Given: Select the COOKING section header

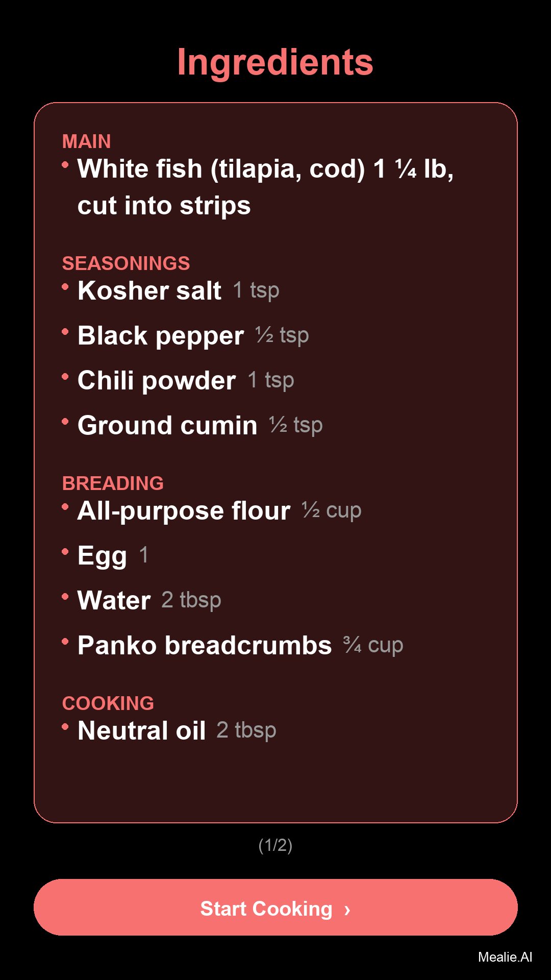Looking at the screenshot, I should click(108, 703).
